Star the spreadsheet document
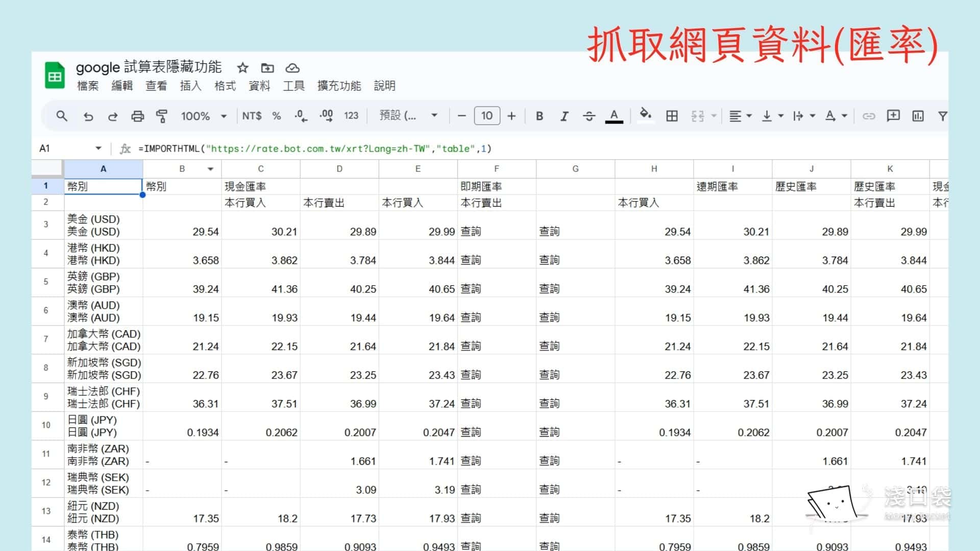Image resolution: width=980 pixels, height=551 pixels. [x=242, y=68]
